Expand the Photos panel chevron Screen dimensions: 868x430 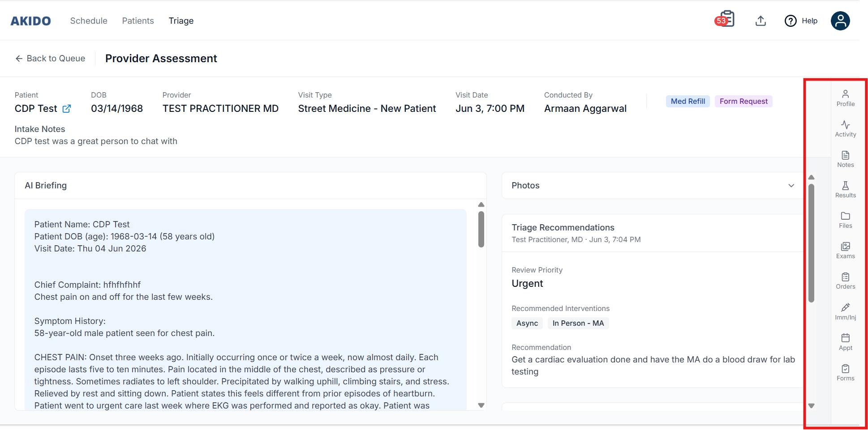[791, 185]
